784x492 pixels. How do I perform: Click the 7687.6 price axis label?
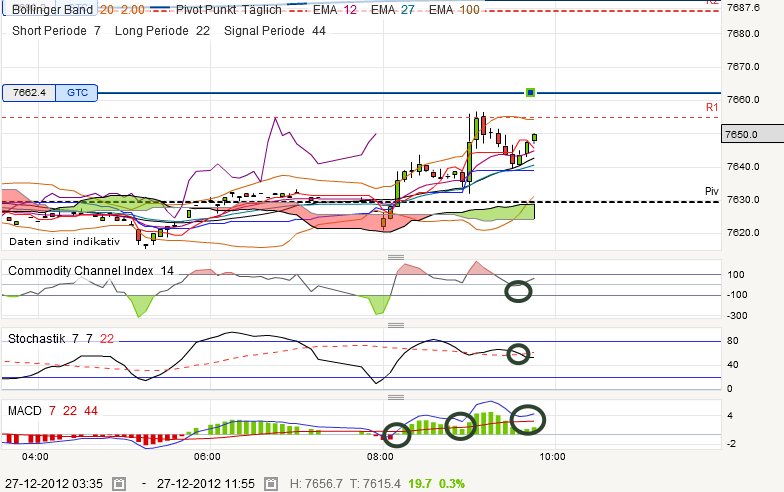[x=743, y=7]
